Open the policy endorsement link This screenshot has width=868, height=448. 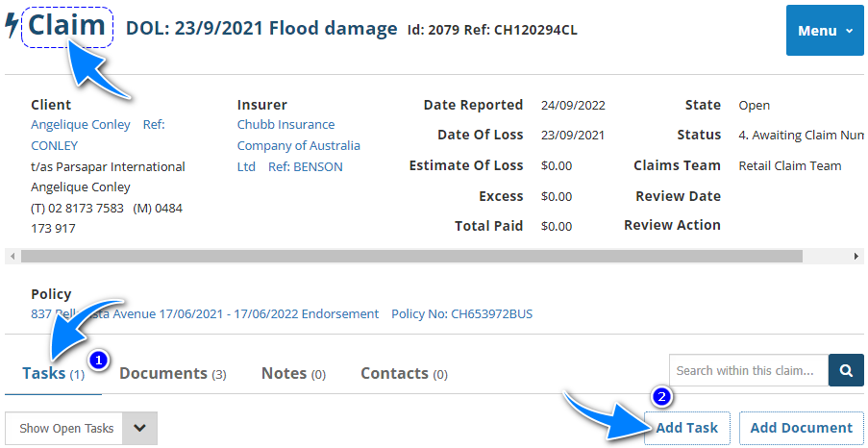tap(205, 314)
